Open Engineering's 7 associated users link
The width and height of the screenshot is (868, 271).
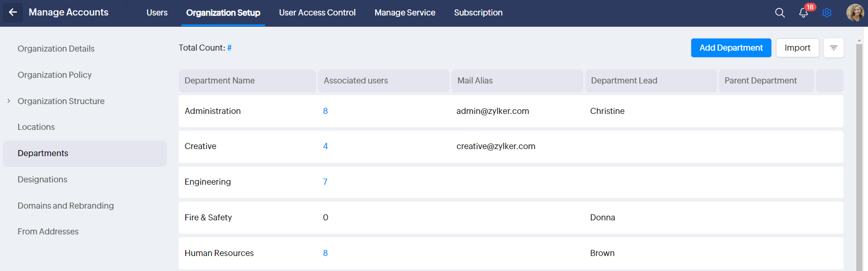tap(325, 182)
